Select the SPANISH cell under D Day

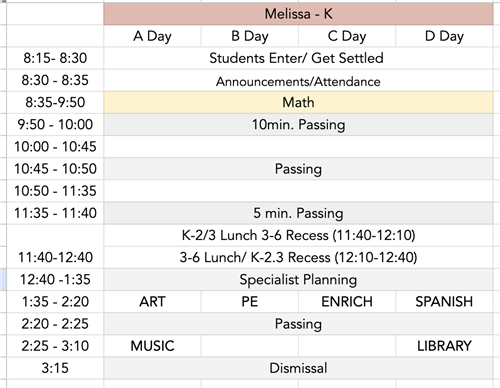tap(444, 302)
